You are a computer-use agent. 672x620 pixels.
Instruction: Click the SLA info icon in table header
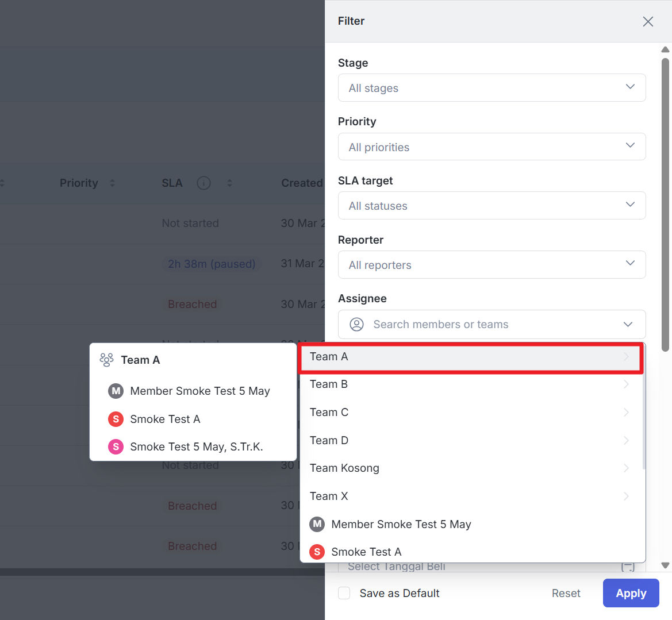tap(203, 183)
